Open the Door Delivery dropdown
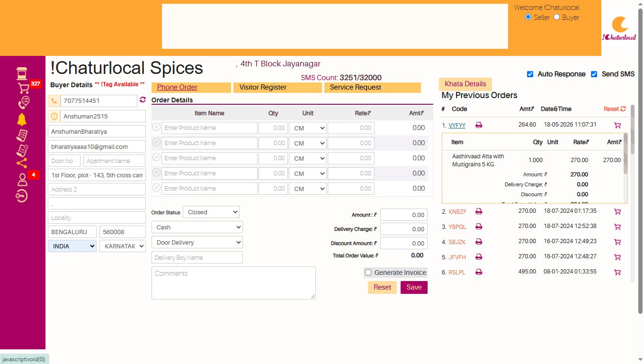Viewport: 644px width, 364px height. click(x=197, y=242)
